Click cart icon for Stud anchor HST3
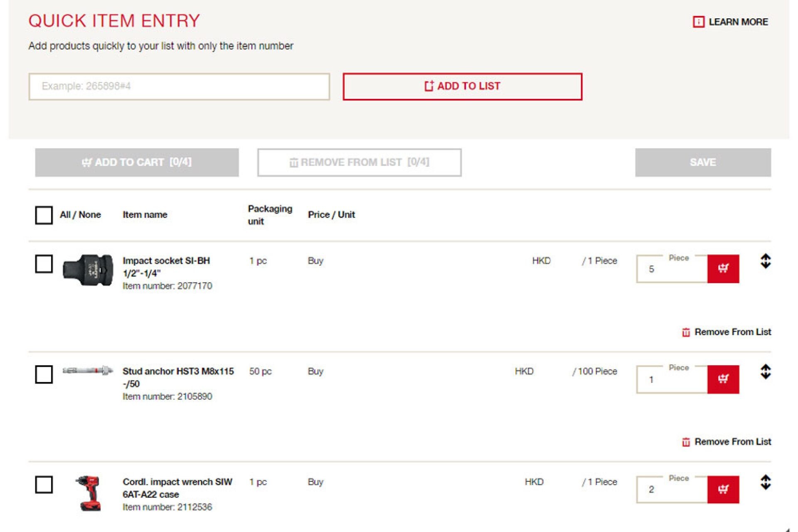Viewport: 798px width, 532px height. tap(723, 379)
